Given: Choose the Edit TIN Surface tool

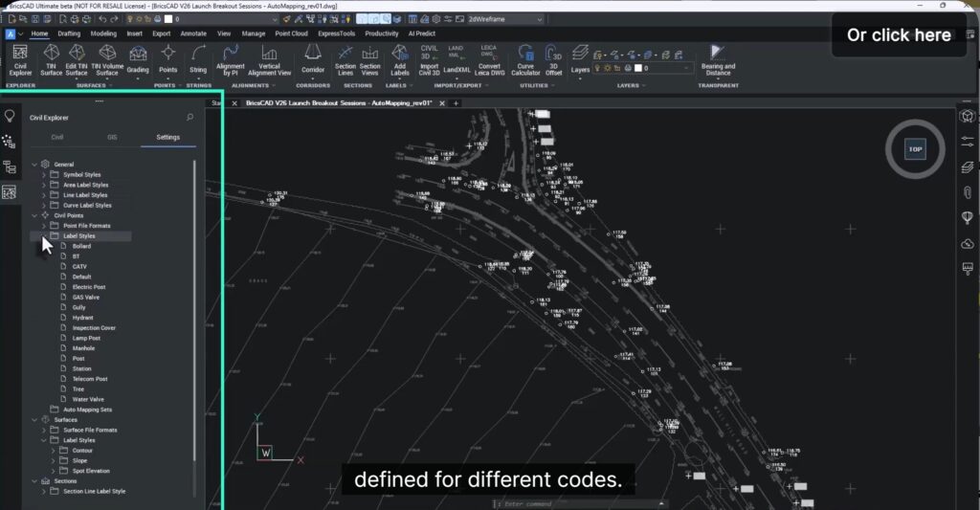Looking at the screenshot, I should point(77,60).
